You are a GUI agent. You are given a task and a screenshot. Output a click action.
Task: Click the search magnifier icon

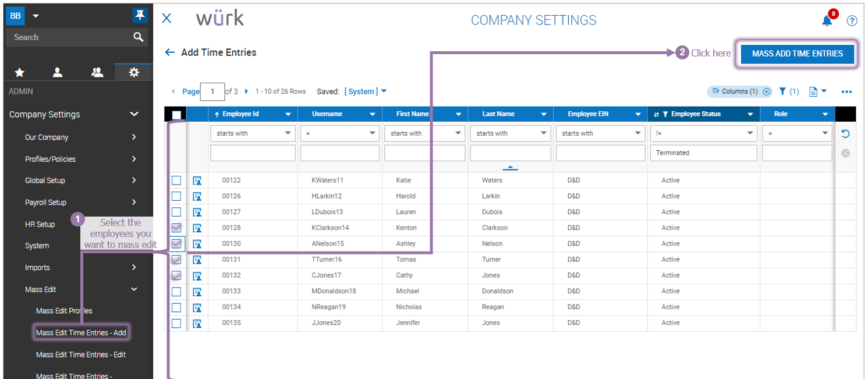[138, 37]
